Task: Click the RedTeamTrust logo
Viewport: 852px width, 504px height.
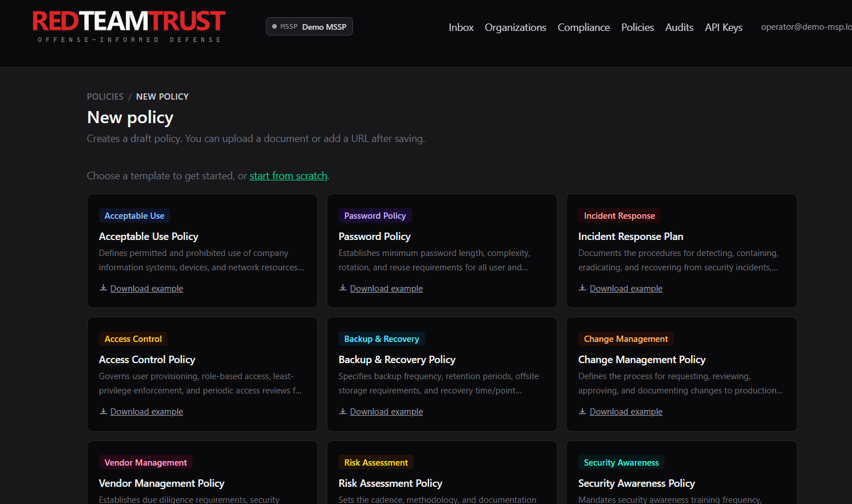Action: [129, 26]
